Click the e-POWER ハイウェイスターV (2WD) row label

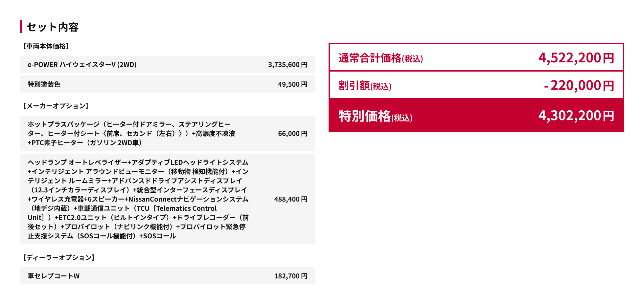[82, 65]
